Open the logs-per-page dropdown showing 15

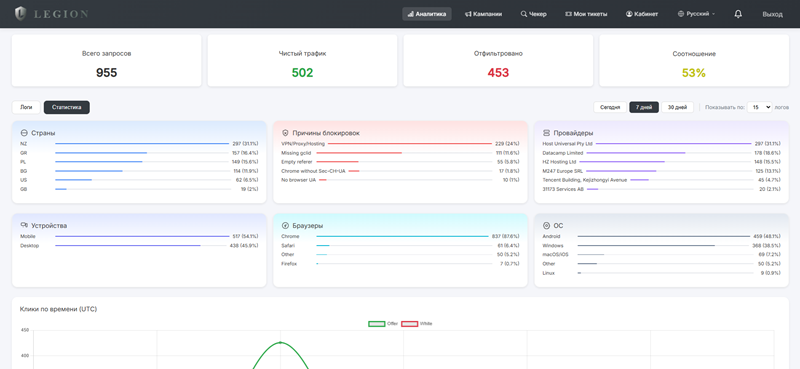[x=759, y=107]
